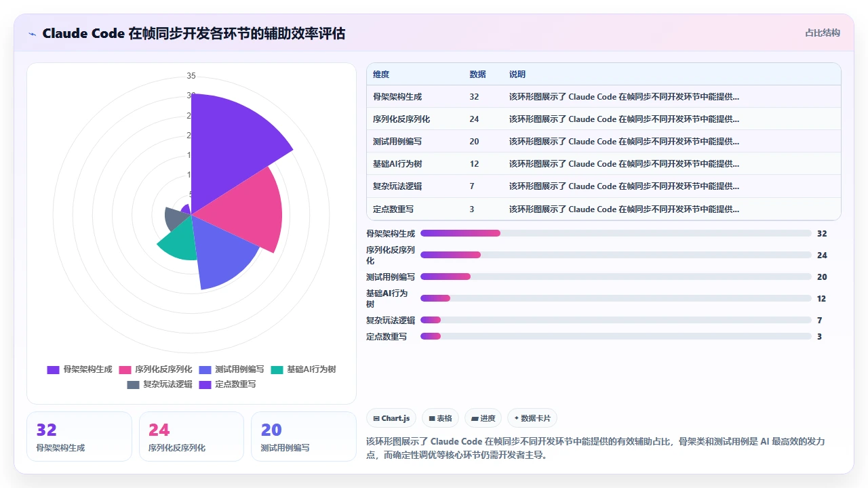
Task: Click the table value 7
Action: tap(472, 186)
